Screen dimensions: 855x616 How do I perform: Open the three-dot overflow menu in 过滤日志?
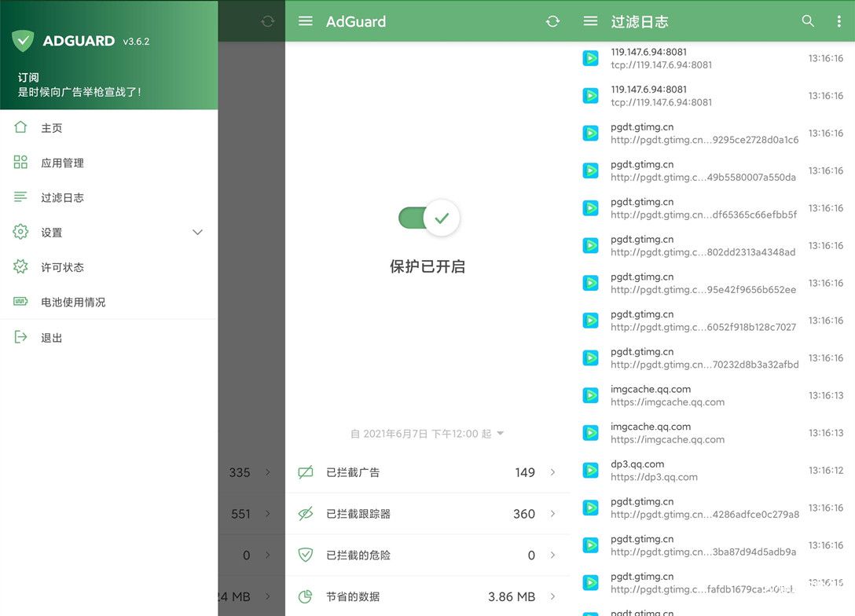click(838, 21)
